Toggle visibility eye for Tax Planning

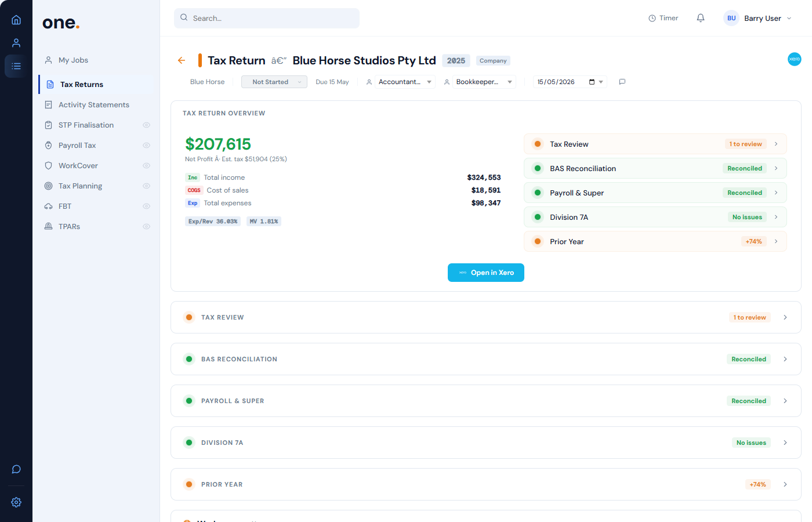pos(147,186)
